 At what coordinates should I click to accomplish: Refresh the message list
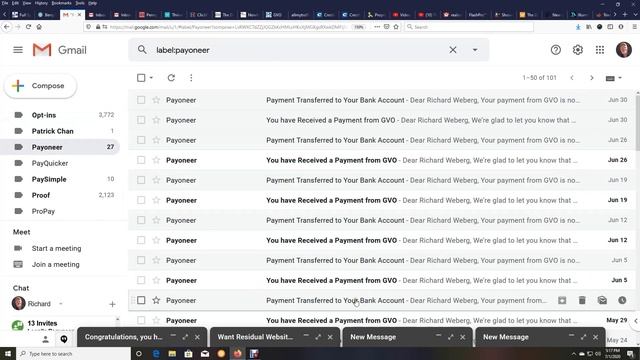coord(171,78)
